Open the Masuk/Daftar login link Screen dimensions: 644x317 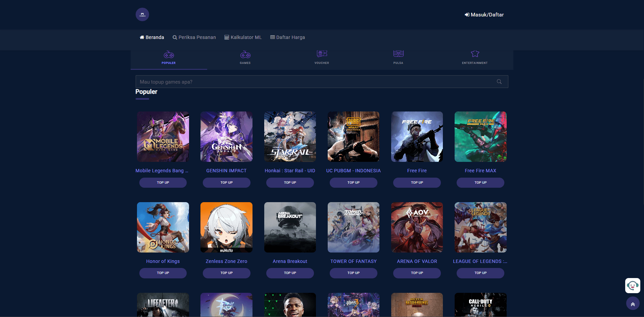coord(484,15)
